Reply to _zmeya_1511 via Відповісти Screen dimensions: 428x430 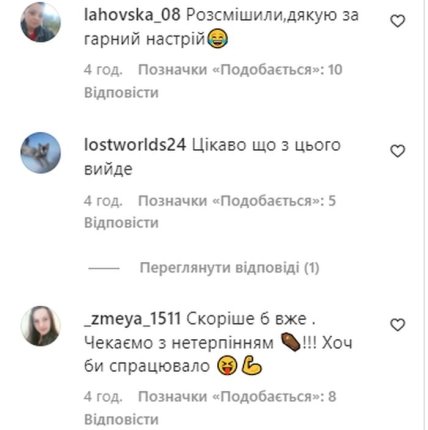pyautogui.click(x=121, y=419)
